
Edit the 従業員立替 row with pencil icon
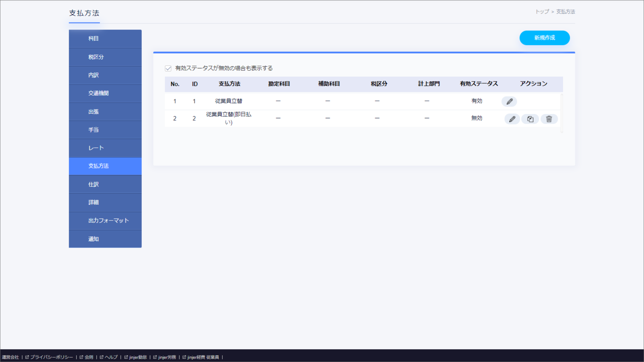[509, 101]
